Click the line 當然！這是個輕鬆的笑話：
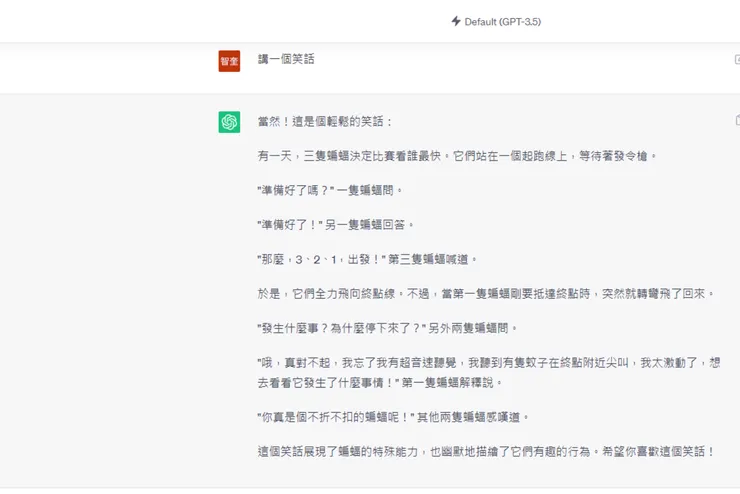Image resolution: width=740 pixels, height=494 pixels. coord(325,122)
